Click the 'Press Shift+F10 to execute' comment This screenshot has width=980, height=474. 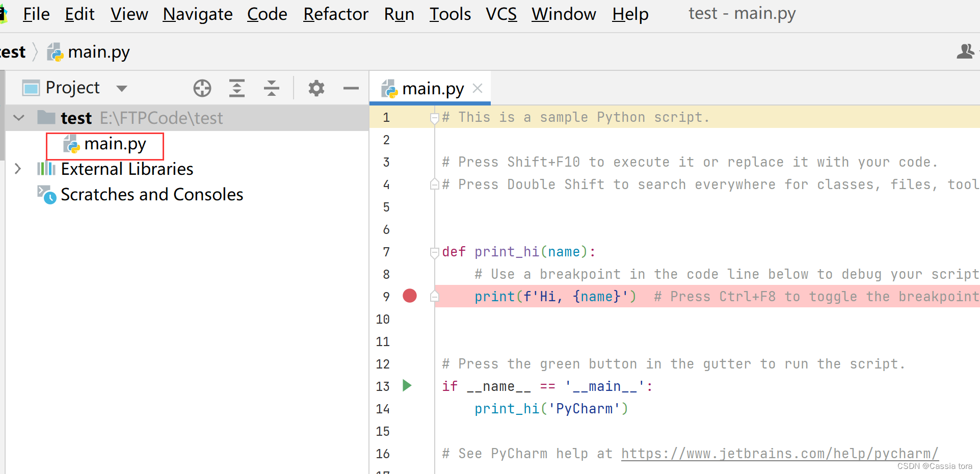[690, 162]
